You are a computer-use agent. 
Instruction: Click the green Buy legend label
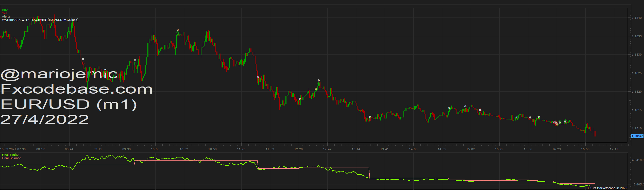(5, 10)
